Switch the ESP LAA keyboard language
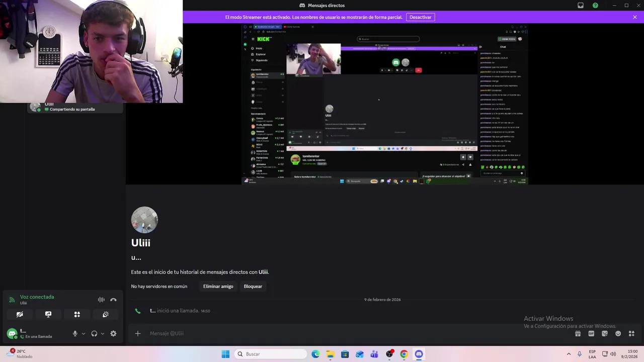This screenshot has height=362, width=644. 592,354
